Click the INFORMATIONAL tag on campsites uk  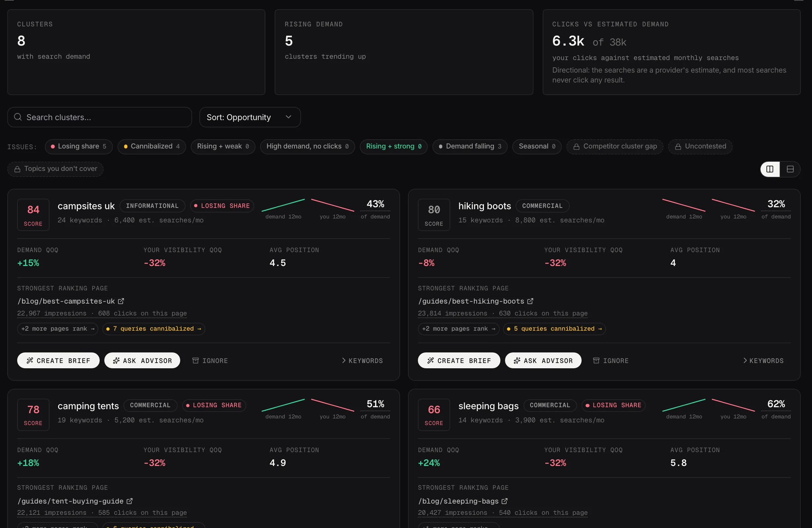(152, 206)
